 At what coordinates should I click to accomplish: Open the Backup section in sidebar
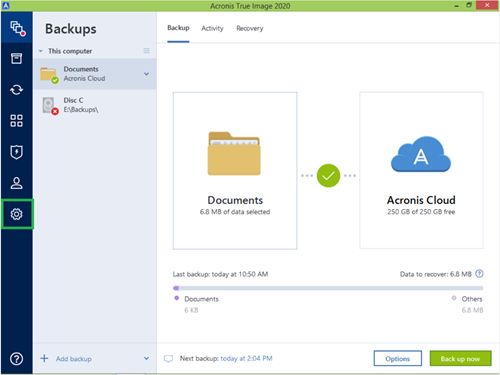click(x=17, y=28)
